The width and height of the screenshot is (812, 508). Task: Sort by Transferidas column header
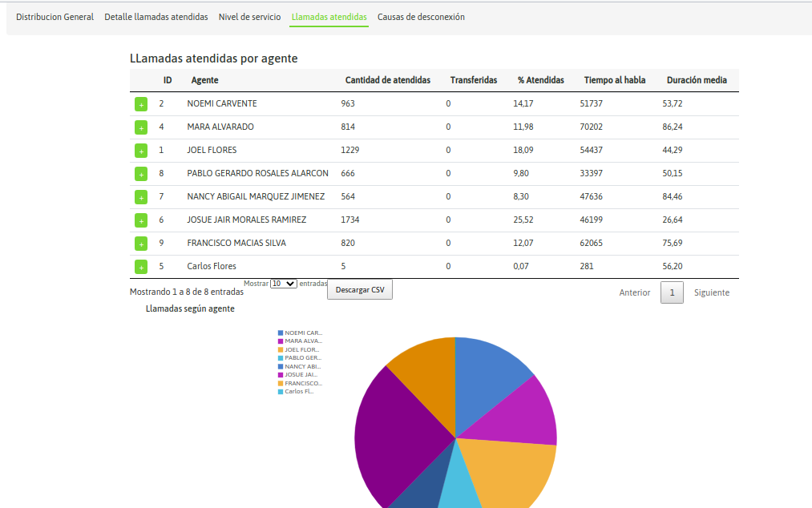point(473,80)
